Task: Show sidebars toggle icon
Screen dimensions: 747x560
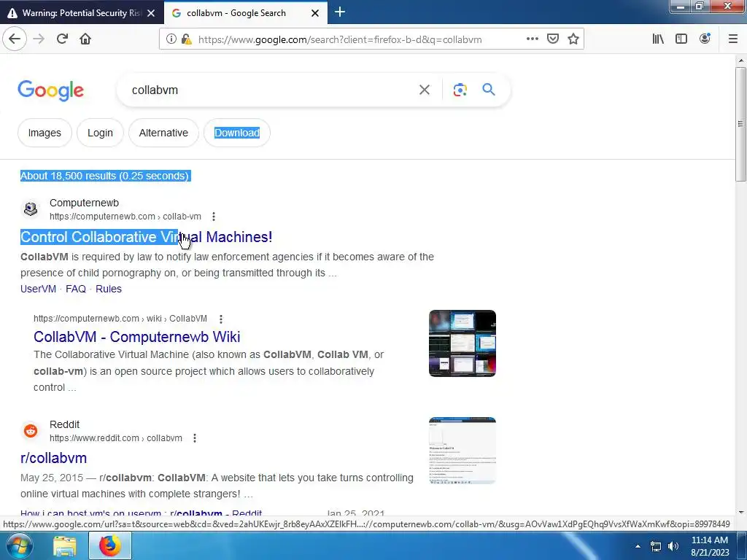Action: tap(681, 39)
